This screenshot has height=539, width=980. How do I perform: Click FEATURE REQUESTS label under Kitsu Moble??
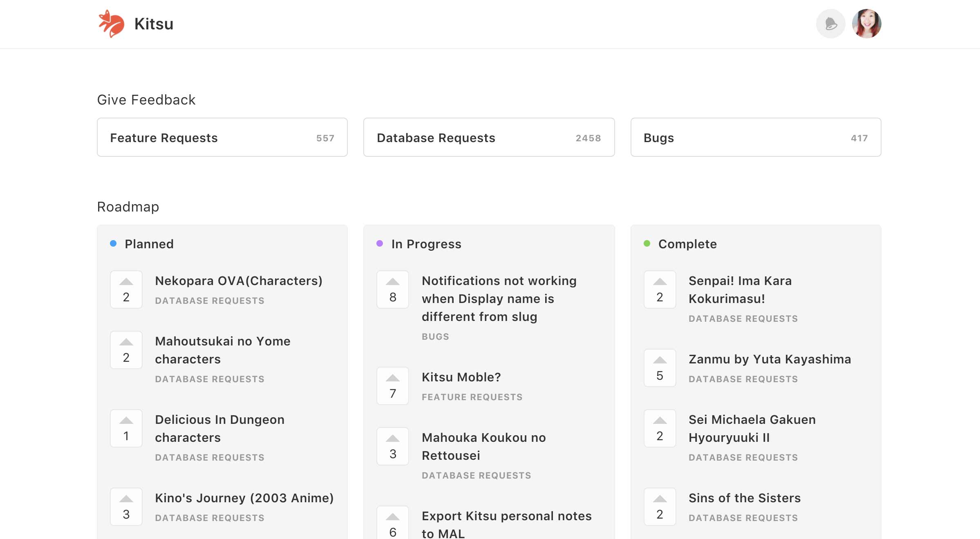click(472, 397)
